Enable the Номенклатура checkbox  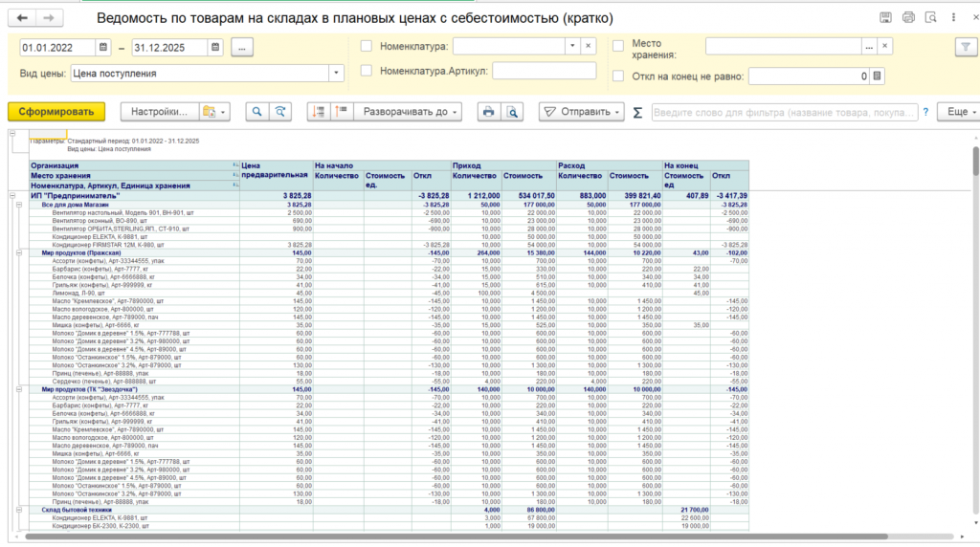367,46
